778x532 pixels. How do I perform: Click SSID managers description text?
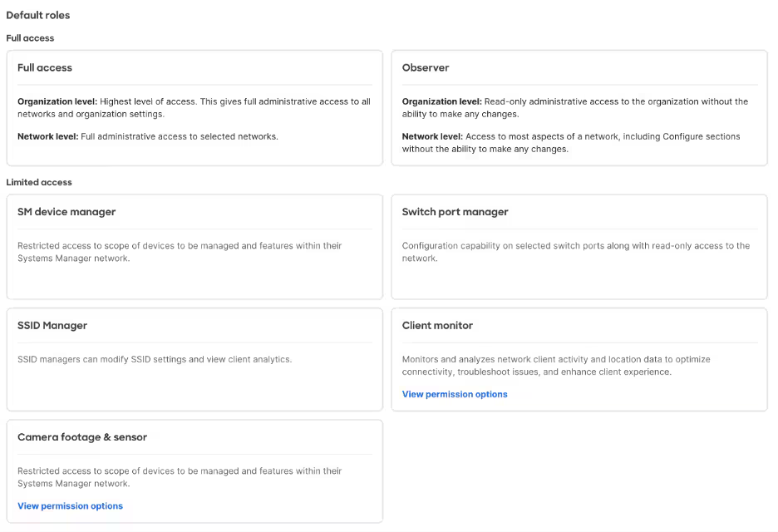click(x=155, y=359)
